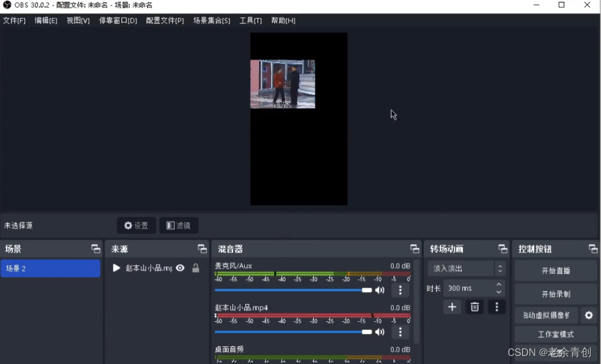Mute the 麦克风/Aux channel speaker icon
This screenshot has width=601, height=364.
click(380, 290)
